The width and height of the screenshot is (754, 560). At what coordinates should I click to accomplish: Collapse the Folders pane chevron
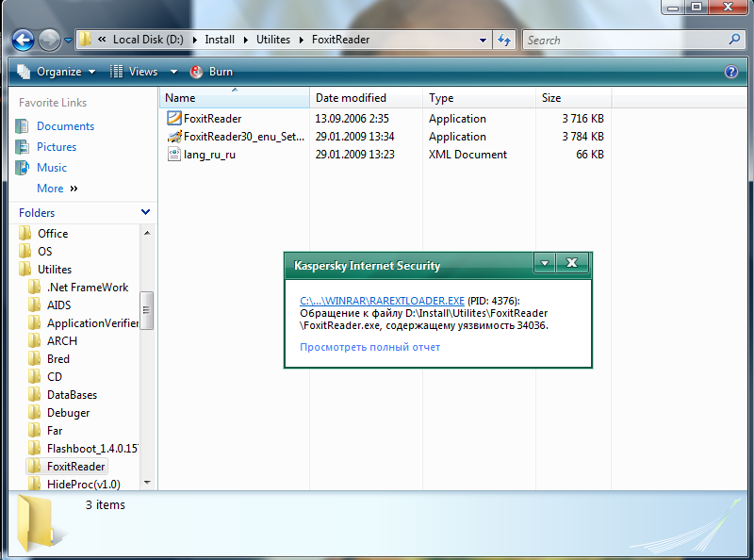(x=146, y=212)
